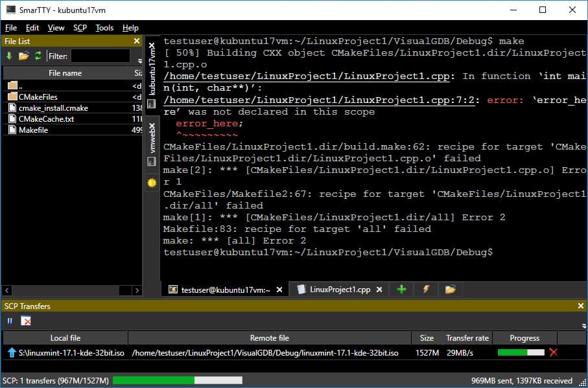Click the transfer progress bar in SCP panel
Viewport: 588px width, 388px height.
coord(521,352)
